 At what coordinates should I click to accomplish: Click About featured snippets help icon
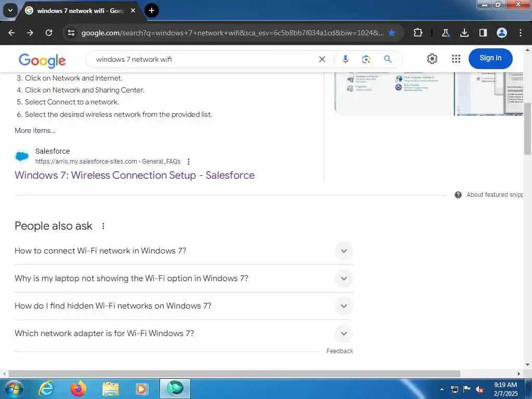pos(458,195)
